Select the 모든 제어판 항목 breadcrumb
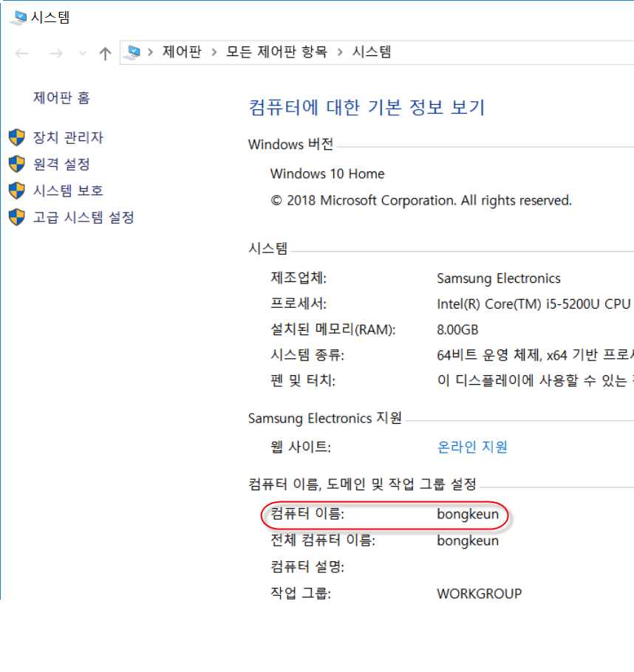Image resolution: width=634 pixels, height=672 pixels. [x=276, y=52]
